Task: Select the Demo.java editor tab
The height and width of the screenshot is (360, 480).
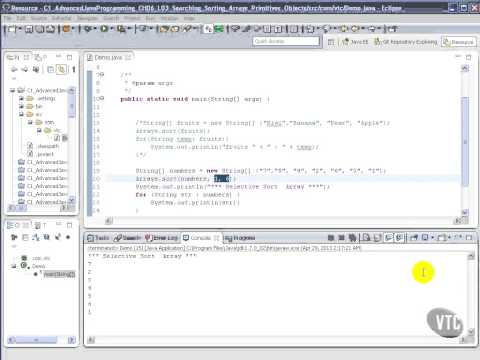Action: (109, 57)
